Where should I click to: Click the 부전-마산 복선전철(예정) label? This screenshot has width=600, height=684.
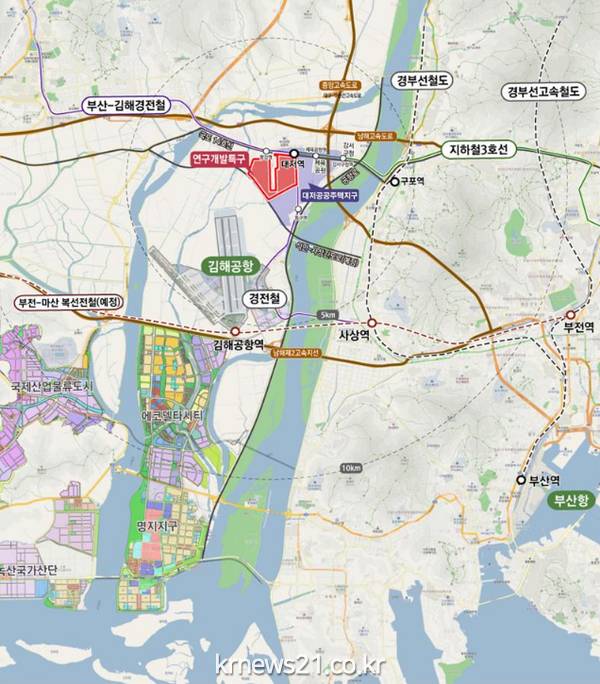coord(69,302)
